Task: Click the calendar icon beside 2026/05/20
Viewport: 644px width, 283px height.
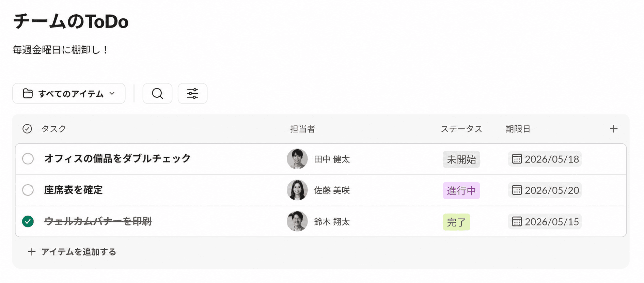Action: click(x=517, y=190)
